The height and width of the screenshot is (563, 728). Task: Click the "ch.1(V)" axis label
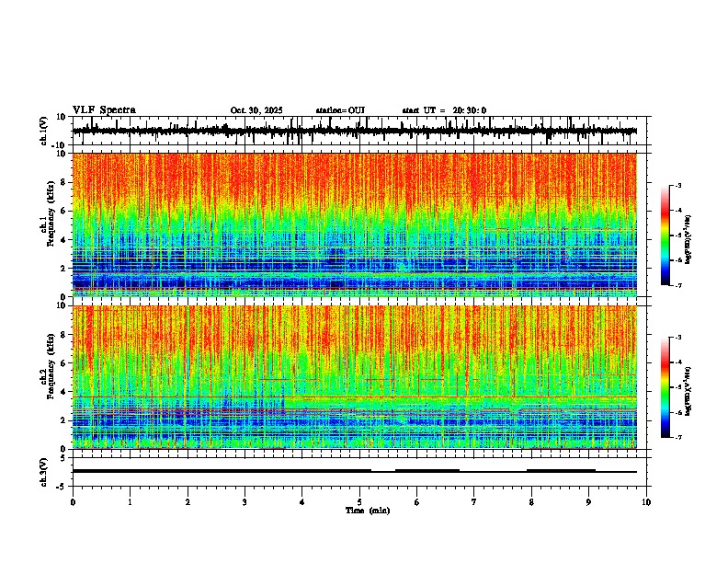click(x=43, y=131)
